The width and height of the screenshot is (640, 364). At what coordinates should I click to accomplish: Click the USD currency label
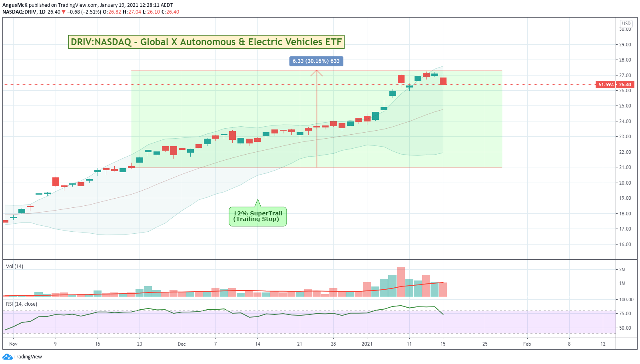(x=626, y=24)
